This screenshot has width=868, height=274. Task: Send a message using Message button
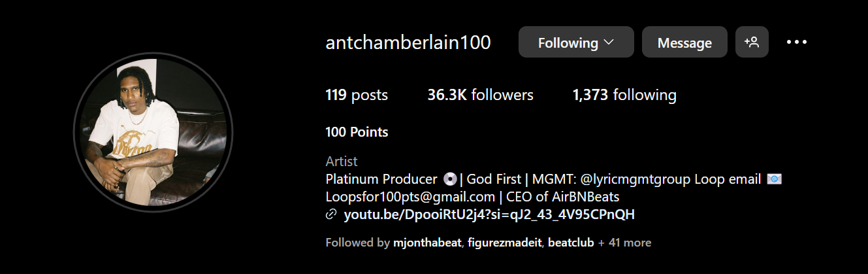684,43
